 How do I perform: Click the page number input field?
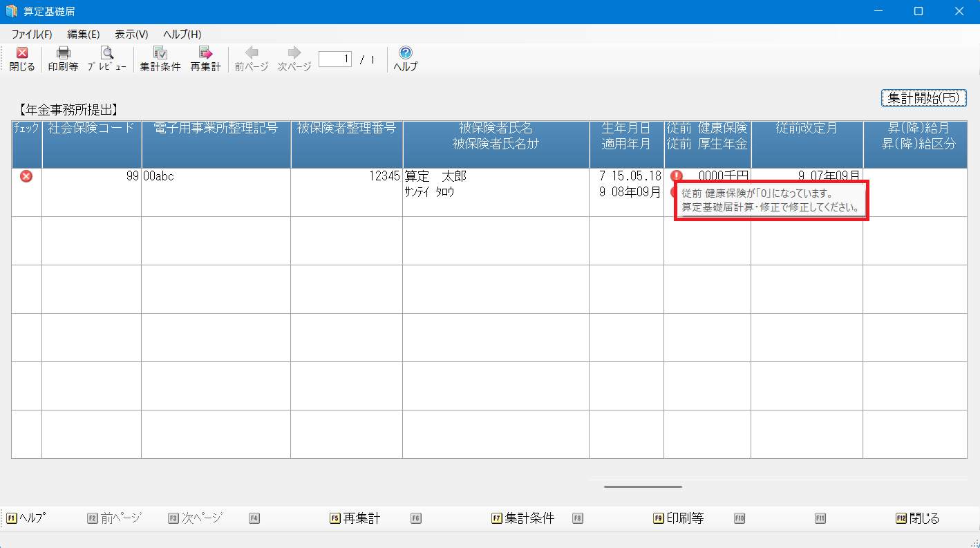click(335, 59)
